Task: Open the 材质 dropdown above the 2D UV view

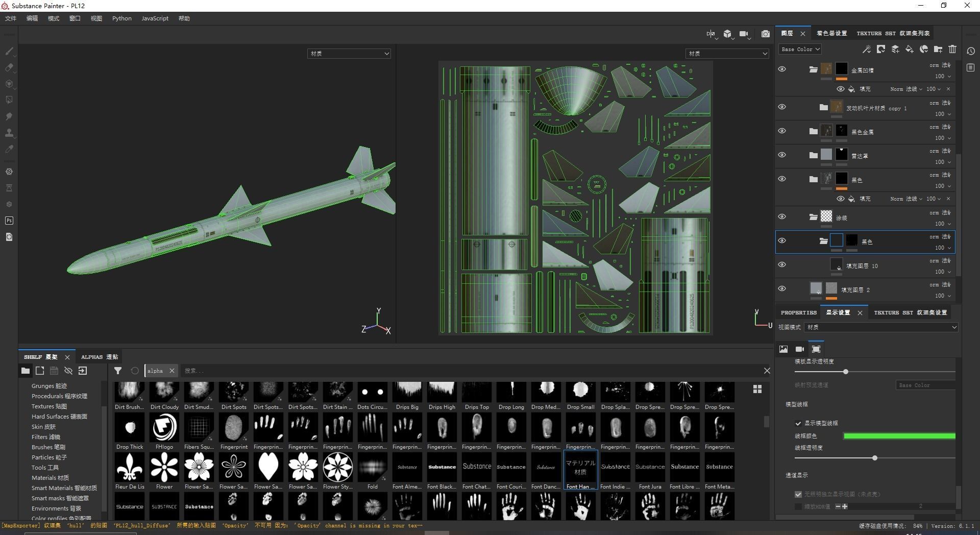Action: (x=727, y=54)
